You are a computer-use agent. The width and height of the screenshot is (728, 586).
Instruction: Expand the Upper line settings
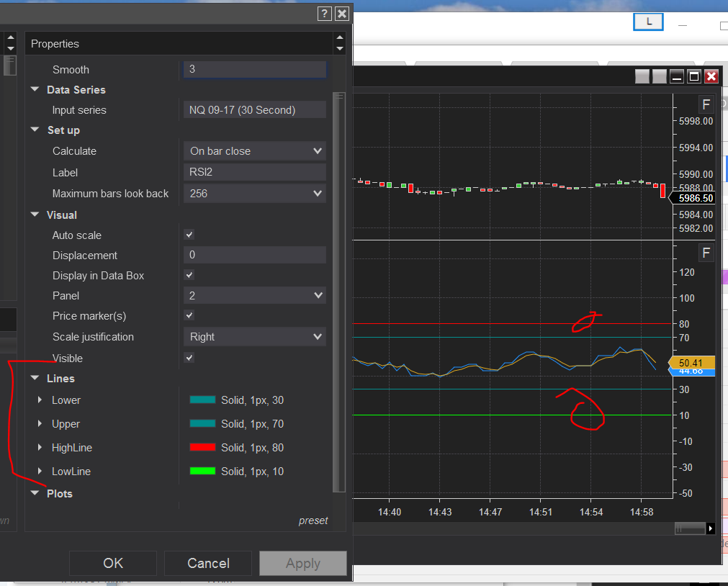[x=40, y=423]
